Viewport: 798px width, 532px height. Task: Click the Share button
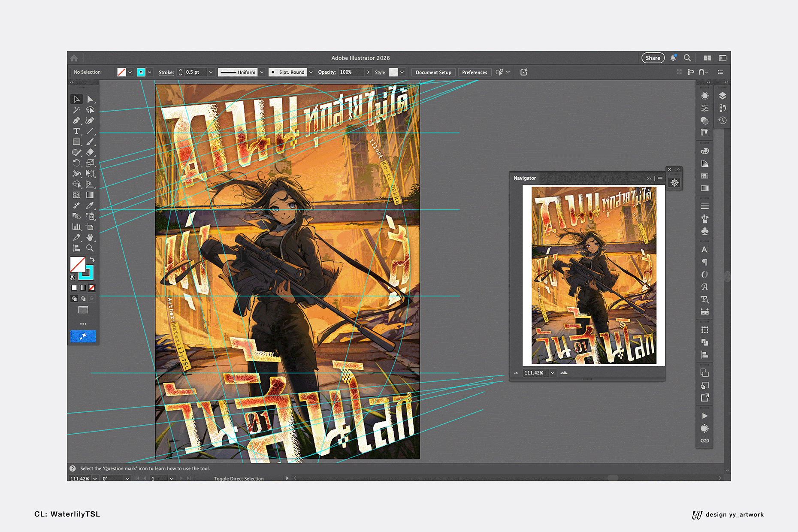(653, 58)
